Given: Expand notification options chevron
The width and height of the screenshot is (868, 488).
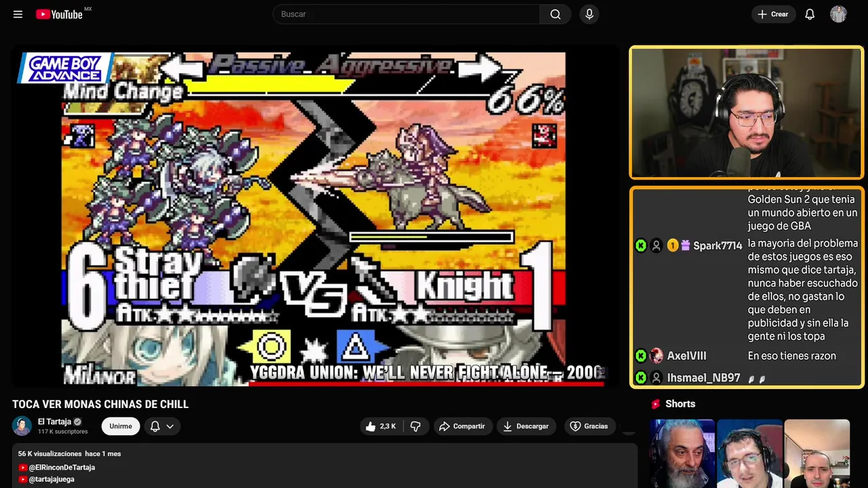Looking at the screenshot, I should 170,426.
